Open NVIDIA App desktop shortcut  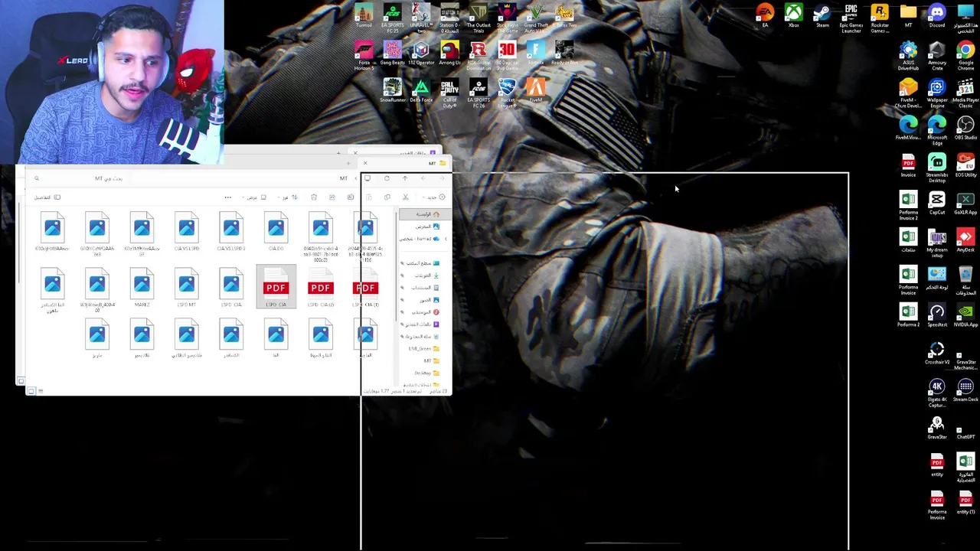pos(965,316)
